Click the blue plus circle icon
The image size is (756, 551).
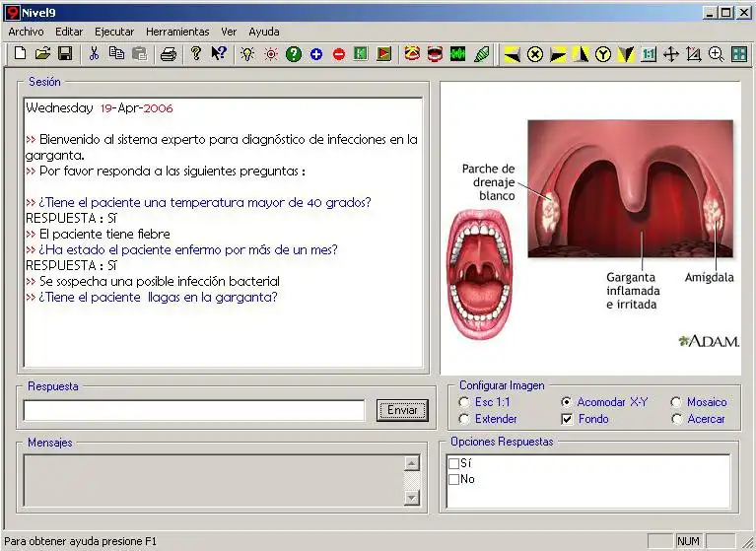[316, 54]
